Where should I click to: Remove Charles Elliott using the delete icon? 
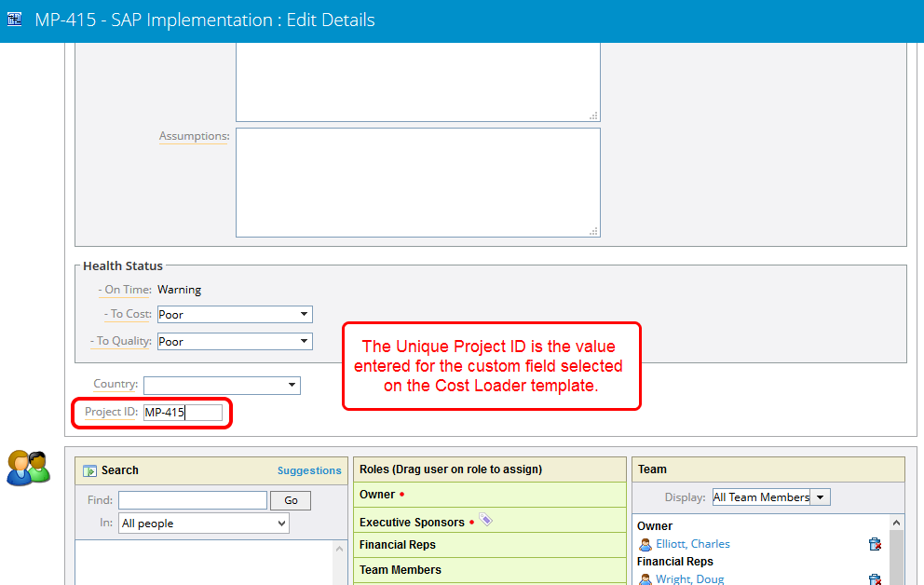875,544
